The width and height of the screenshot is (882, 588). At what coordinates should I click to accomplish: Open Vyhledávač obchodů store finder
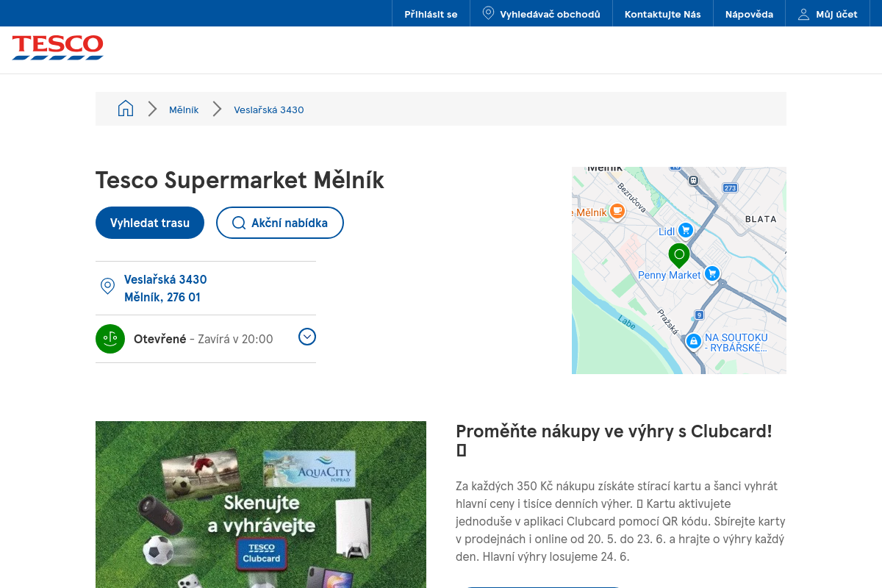tap(541, 14)
